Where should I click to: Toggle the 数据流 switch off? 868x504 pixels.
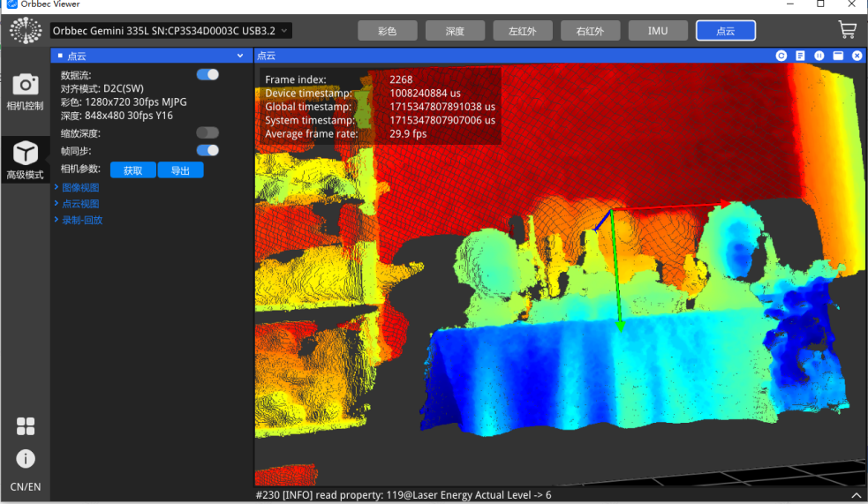[208, 75]
